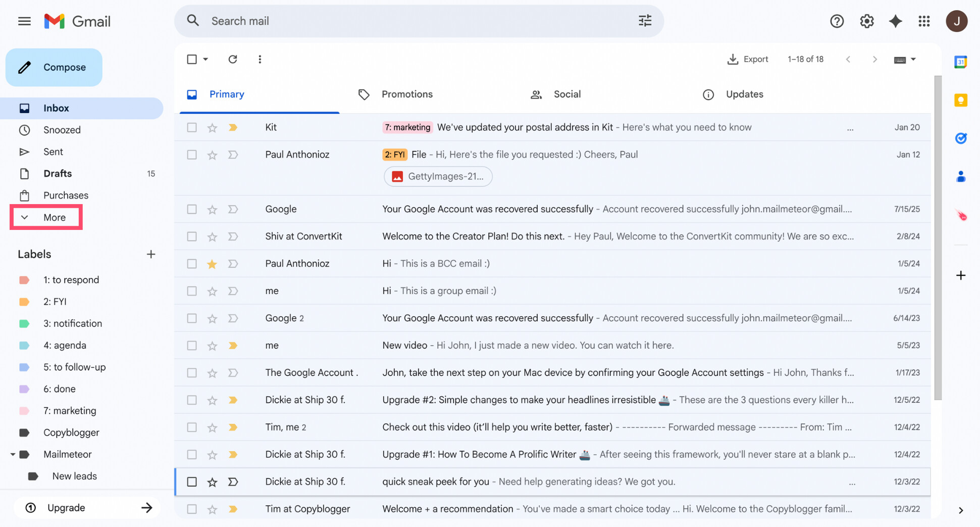Select all emails with the top checkbox
The width and height of the screenshot is (980, 527).
pyautogui.click(x=192, y=59)
